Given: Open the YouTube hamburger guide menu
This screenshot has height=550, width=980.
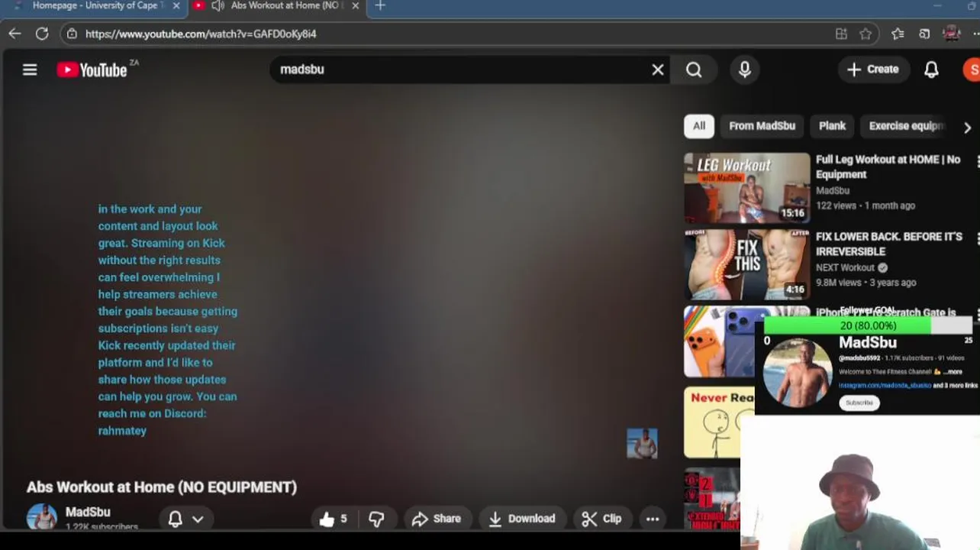Looking at the screenshot, I should coord(30,70).
